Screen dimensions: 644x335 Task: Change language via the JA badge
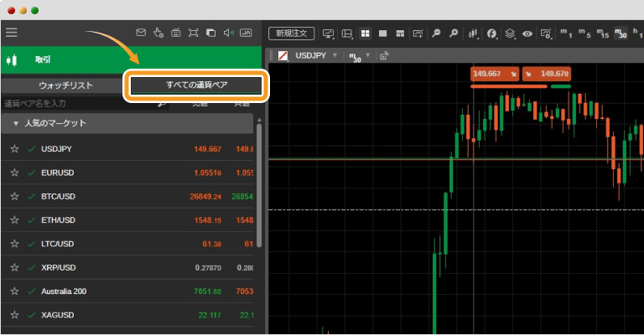[x=246, y=33]
